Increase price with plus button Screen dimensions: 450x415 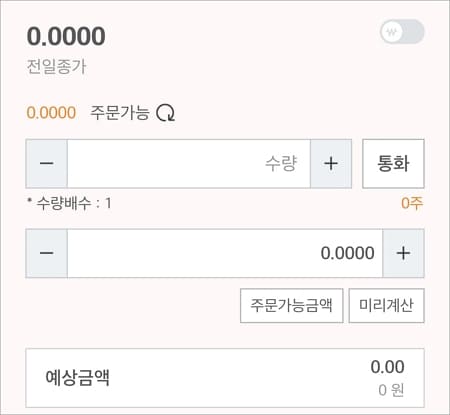point(403,253)
